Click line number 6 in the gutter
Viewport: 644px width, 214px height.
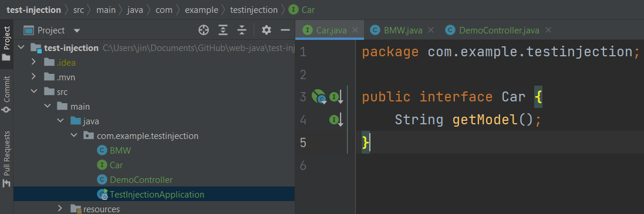(303, 165)
